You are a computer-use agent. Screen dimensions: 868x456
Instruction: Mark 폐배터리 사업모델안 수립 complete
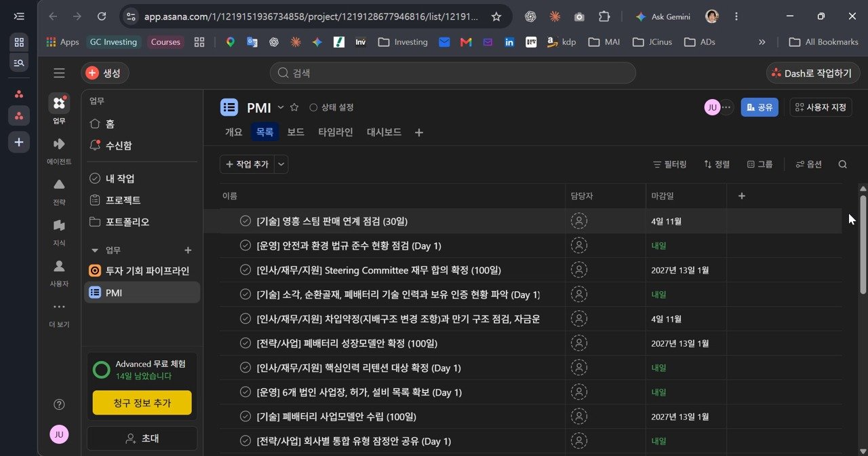pyautogui.click(x=245, y=417)
